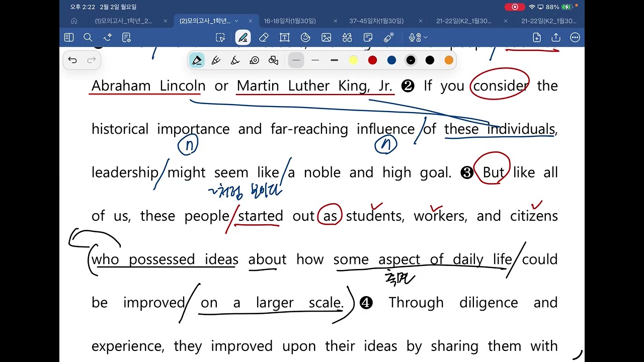
Task: Insert an image with the photo tool
Action: [327, 38]
